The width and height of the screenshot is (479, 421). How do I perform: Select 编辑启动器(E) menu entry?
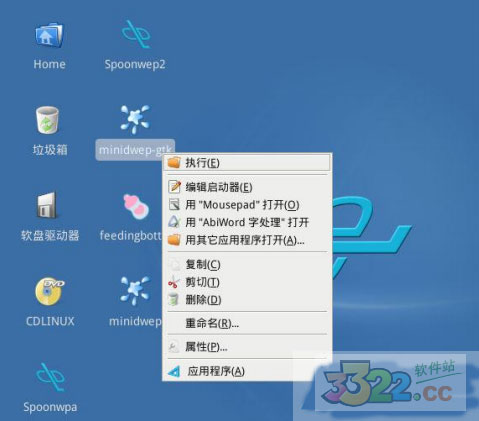click(x=247, y=187)
